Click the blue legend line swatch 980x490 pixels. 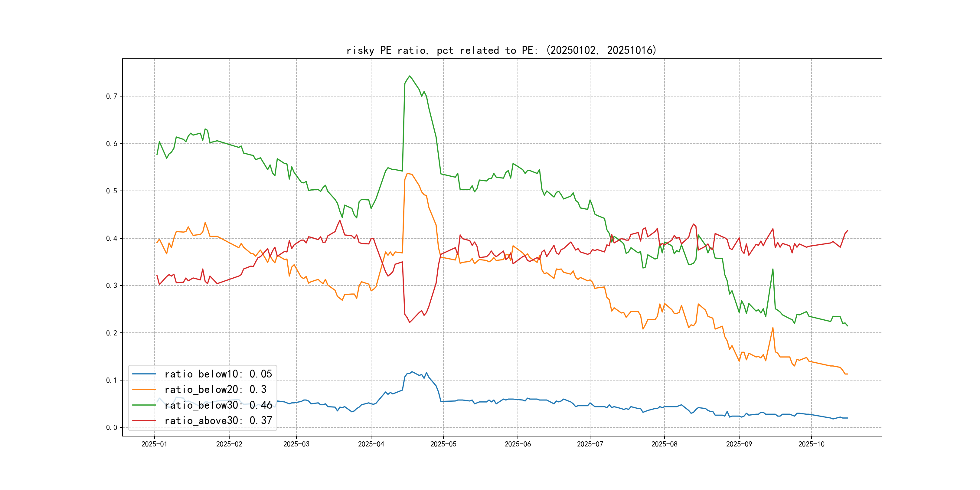pos(144,374)
